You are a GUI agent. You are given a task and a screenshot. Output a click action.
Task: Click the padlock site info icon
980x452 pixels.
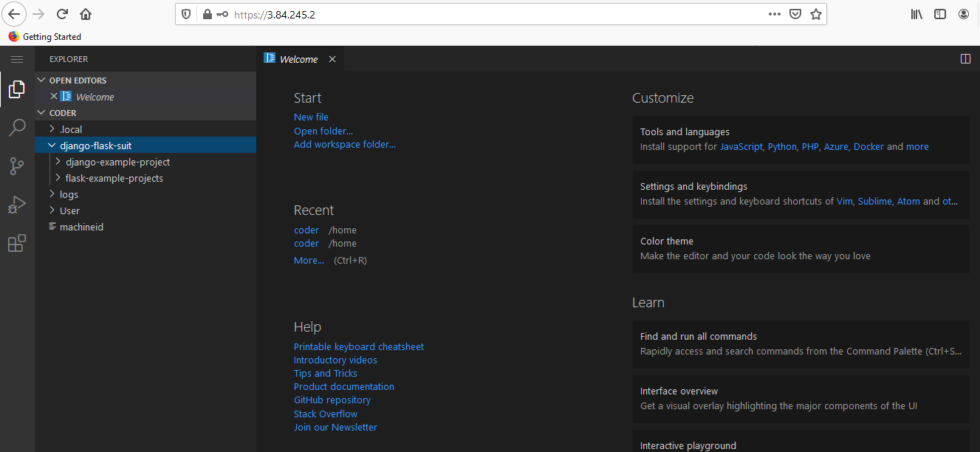(x=207, y=14)
